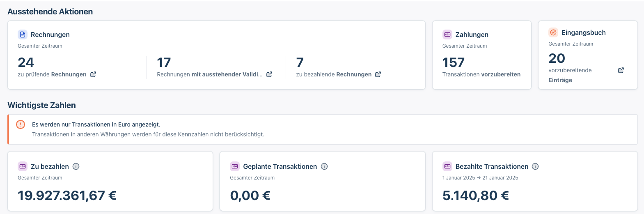Screen dimensions: 644x214
Task: Click the Geplante Transaktionen card title
Action: point(280,166)
